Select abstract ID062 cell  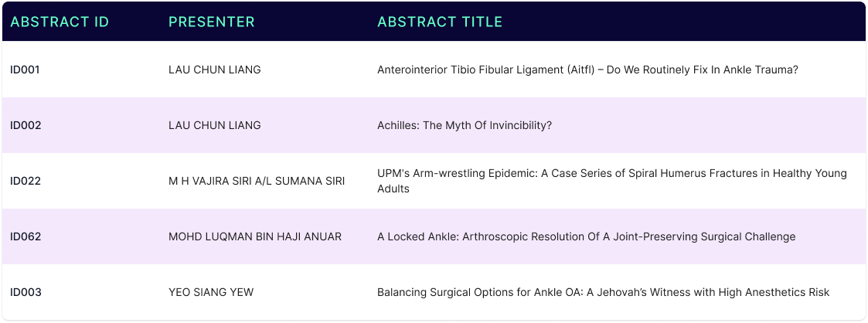click(x=26, y=236)
